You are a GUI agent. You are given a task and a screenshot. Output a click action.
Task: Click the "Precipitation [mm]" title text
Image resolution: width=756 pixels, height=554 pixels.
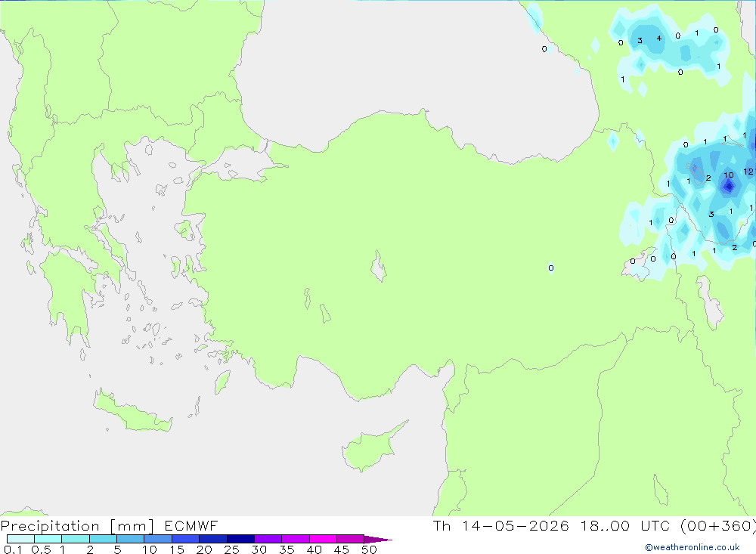77,526
